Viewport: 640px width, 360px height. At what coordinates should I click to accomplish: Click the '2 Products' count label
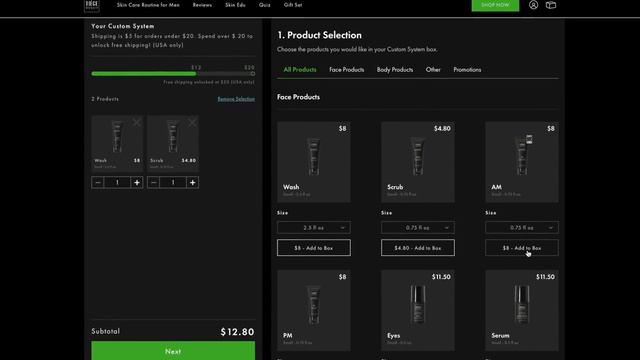[x=105, y=99]
